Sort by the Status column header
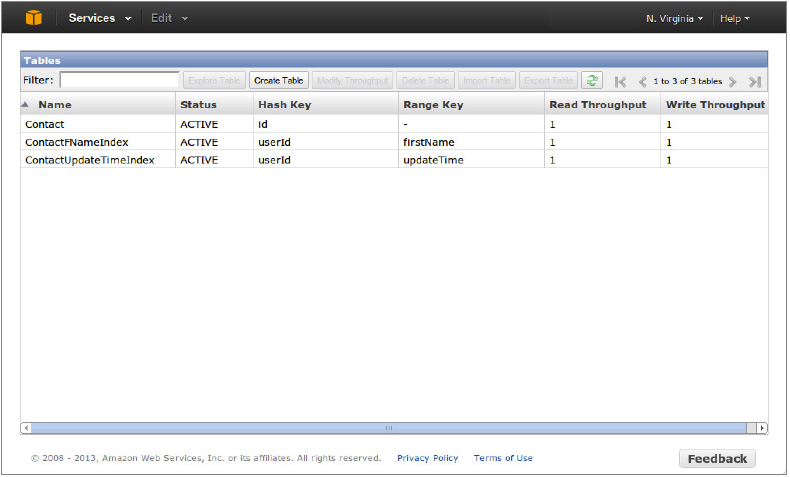This screenshot has width=790, height=477. coord(214,104)
